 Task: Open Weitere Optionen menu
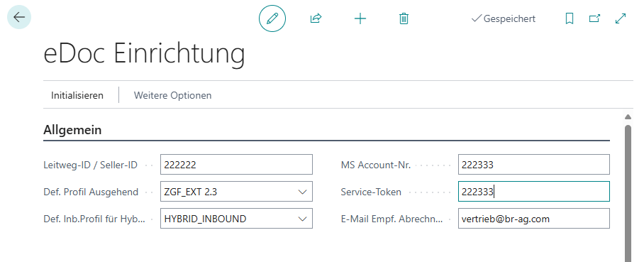172,95
